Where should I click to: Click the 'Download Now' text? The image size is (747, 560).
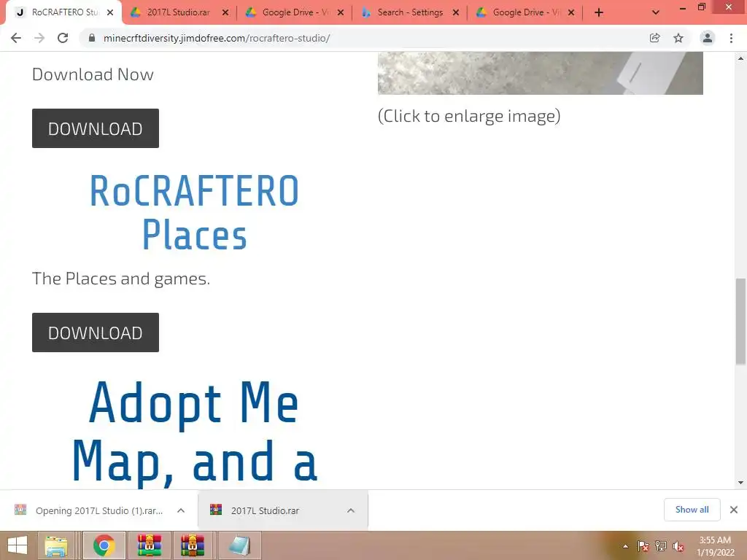(x=93, y=74)
